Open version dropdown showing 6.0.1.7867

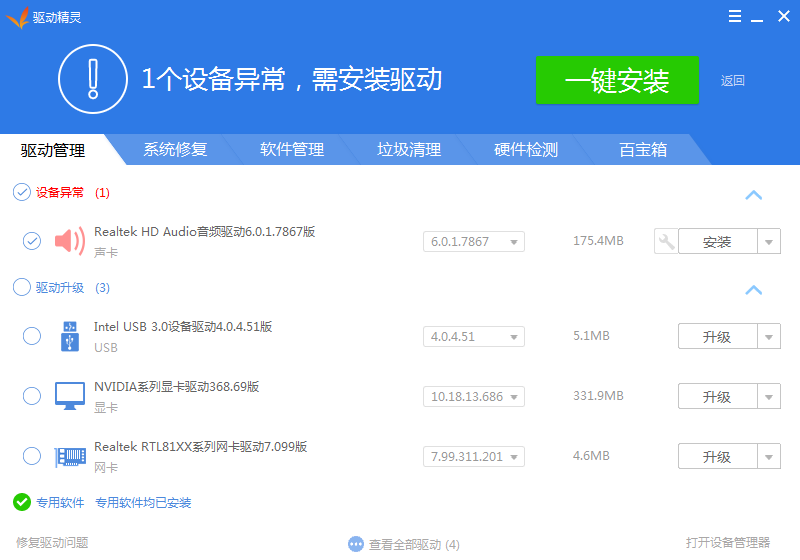[x=473, y=242]
